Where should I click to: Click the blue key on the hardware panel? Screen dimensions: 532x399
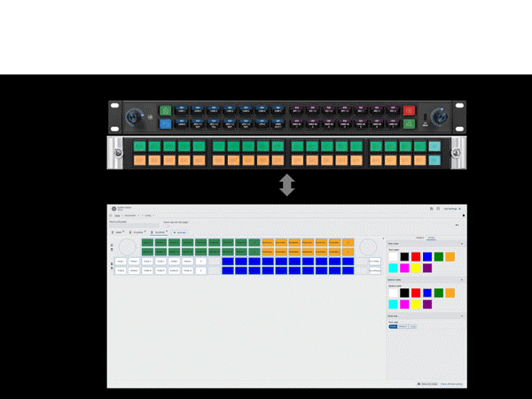165,125
